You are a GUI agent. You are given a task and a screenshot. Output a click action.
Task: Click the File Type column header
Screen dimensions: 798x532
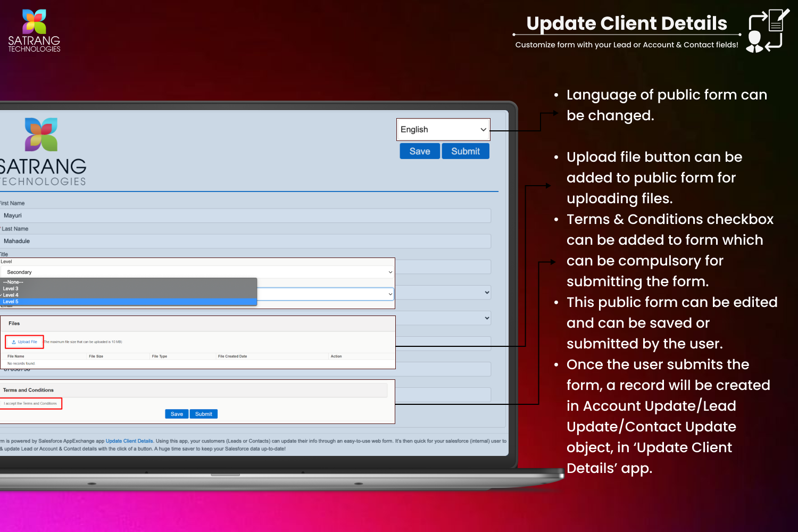(160, 356)
